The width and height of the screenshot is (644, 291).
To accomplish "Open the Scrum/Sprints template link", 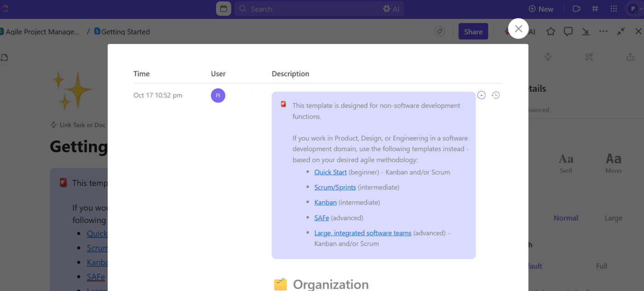I will pyautogui.click(x=335, y=187).
